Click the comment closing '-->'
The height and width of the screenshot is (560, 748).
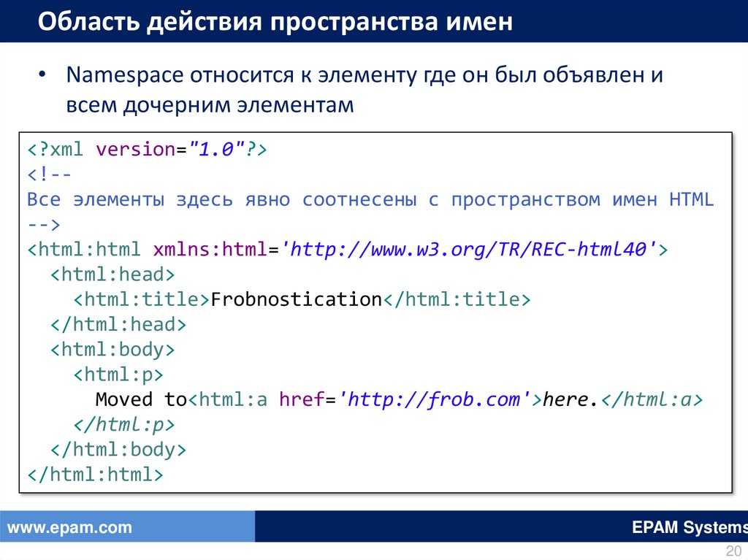coord(43,224)
